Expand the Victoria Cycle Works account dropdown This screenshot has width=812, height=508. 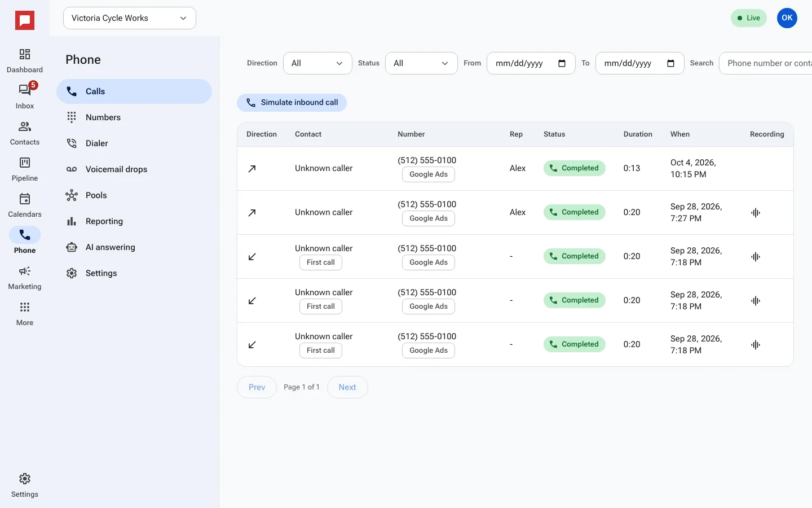click(130, 18)
